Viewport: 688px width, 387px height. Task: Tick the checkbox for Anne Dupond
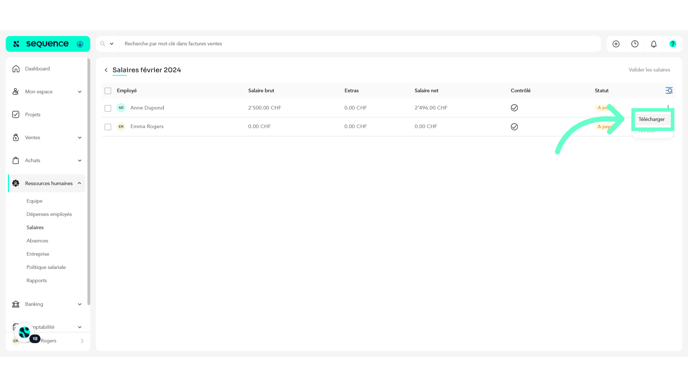point(108,108)
